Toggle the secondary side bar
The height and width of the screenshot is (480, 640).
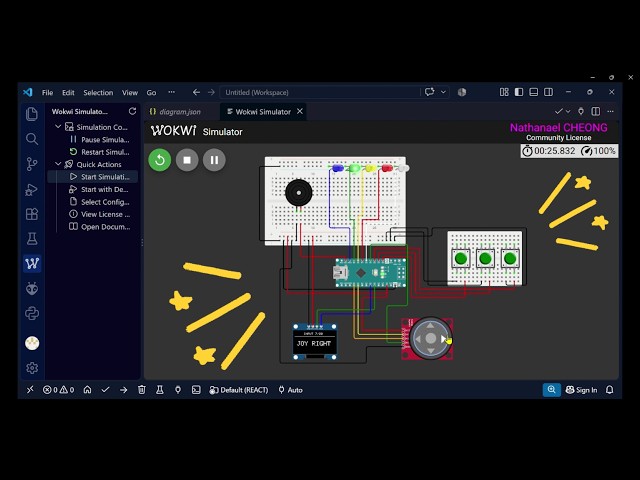pyautogui.click(x=548, y=92)
